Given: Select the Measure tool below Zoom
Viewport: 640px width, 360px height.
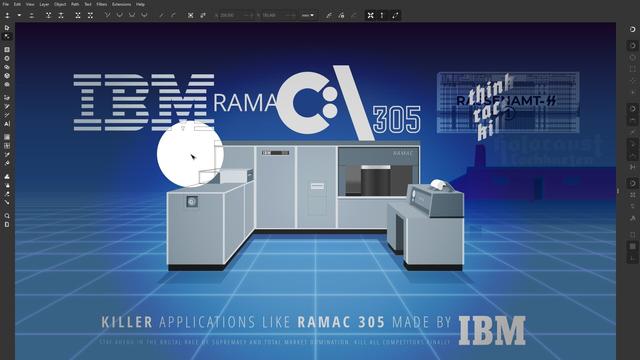Looking at the screenshot, I should coord(7,224).
